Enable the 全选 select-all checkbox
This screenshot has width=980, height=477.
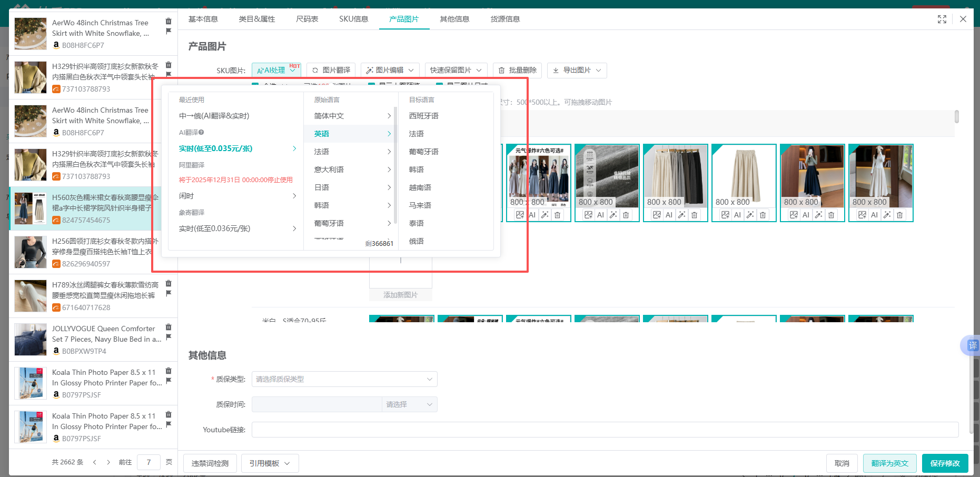pyautogui.click(x=255, y=85)
